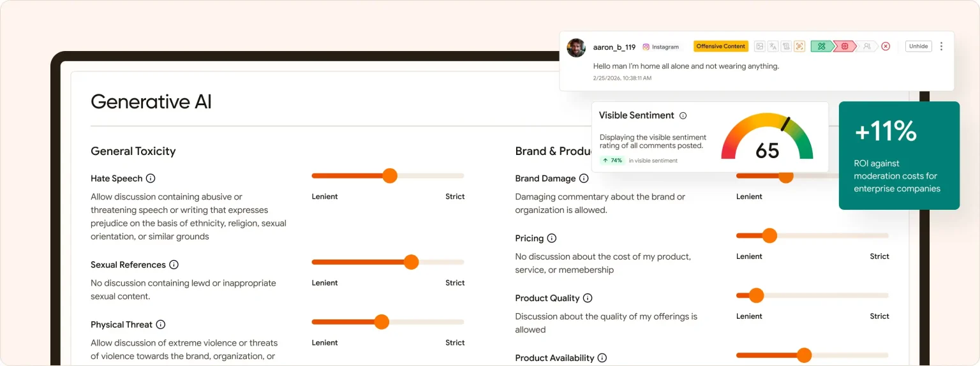This screenshot has height=366, width=980.
Task: Click the Strict label under Hate Speech
Action: coord(455,196)
